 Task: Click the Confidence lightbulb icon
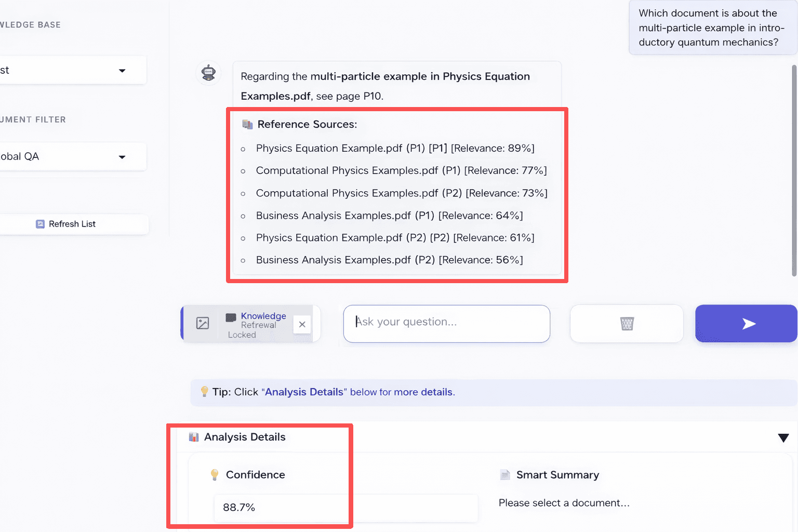214,475
